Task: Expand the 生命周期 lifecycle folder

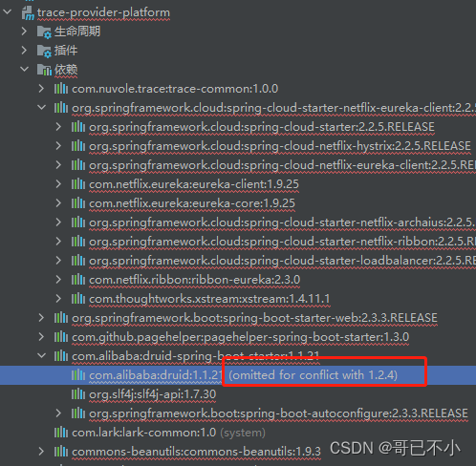Action: 24,32
